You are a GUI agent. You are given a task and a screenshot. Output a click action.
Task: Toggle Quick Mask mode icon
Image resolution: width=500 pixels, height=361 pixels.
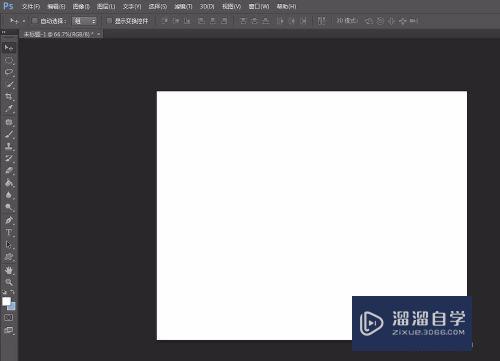9,317
